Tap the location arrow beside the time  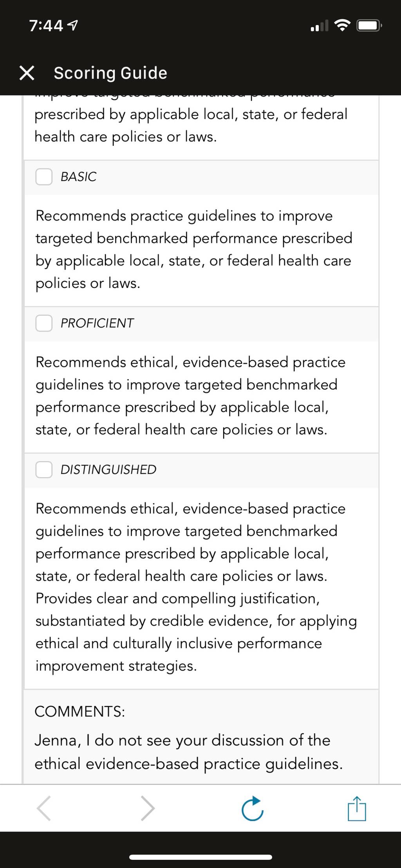coord(73,26)
